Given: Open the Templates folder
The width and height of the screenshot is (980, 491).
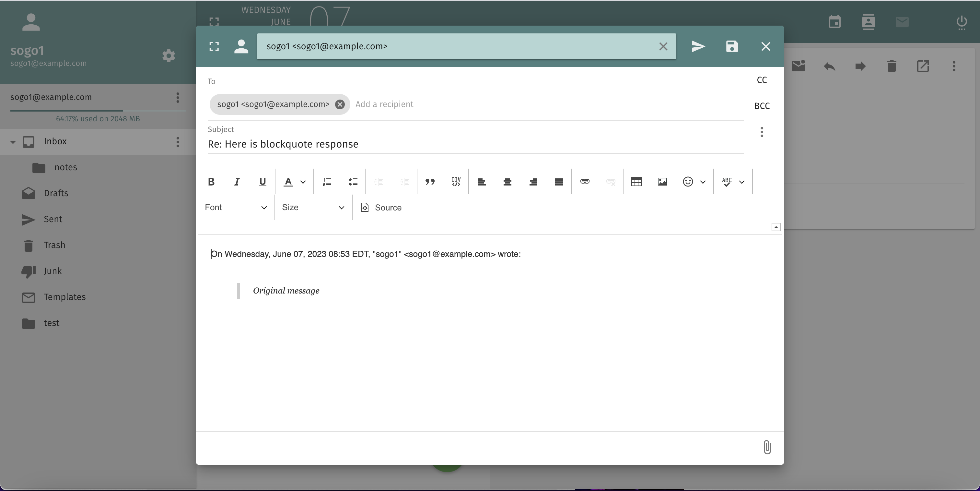Looking at the screenshot, I should pos(64,297).
